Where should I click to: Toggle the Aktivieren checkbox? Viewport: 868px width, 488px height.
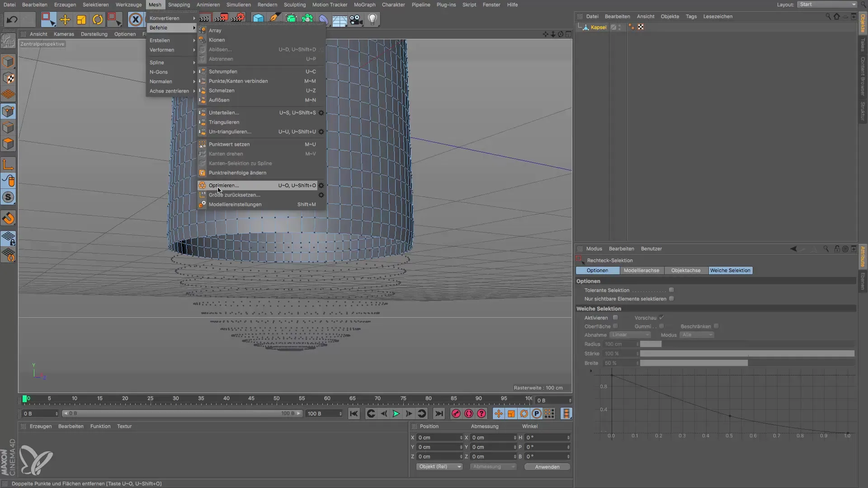pyautogui.click(x=615, y=318)
